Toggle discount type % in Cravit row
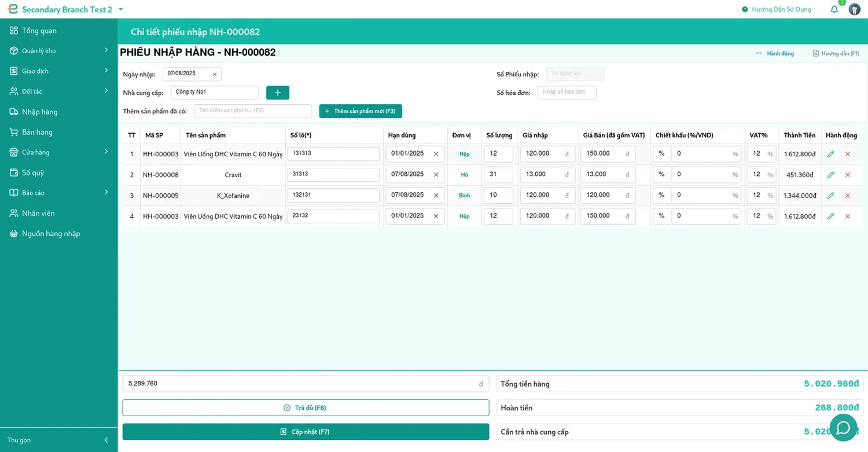Image resolution: width=868 pixels, height=452 pixels. point(662,175)
